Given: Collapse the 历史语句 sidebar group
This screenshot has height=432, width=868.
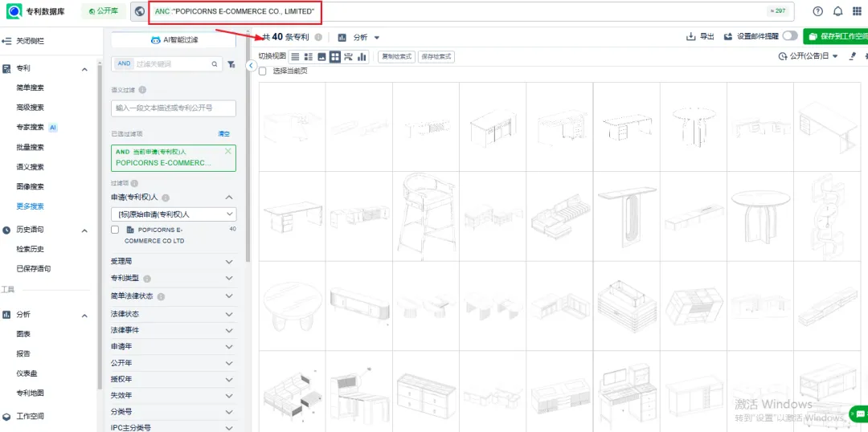Looking at the screenshot, I should coord(84,230).
